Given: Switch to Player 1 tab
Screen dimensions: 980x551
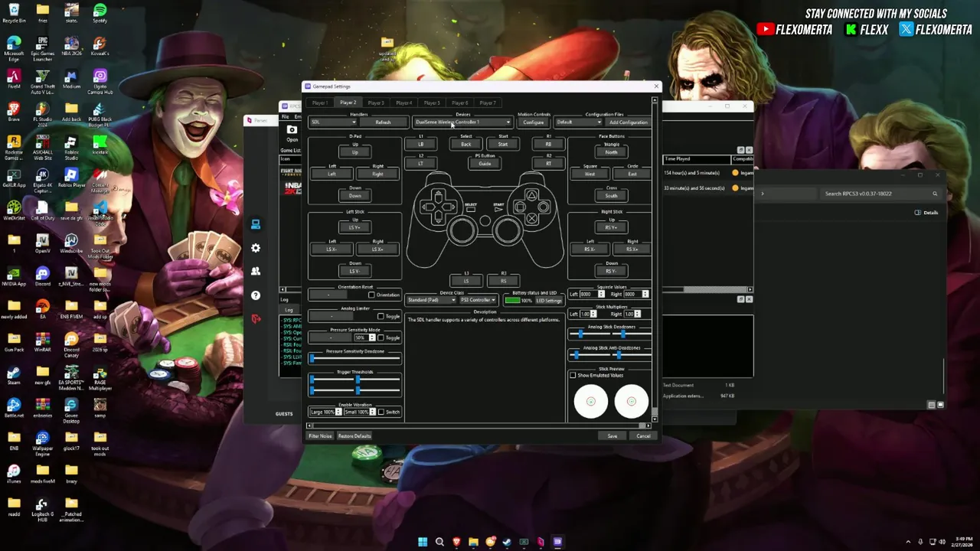Looking at the screenshot, I should tap(320, 103).
